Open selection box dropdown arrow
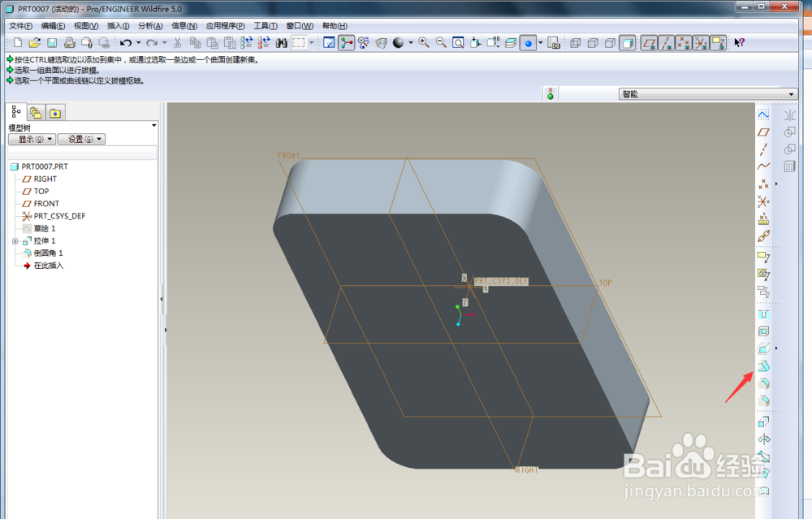The image size is (812, 519). tap(311, 43)
